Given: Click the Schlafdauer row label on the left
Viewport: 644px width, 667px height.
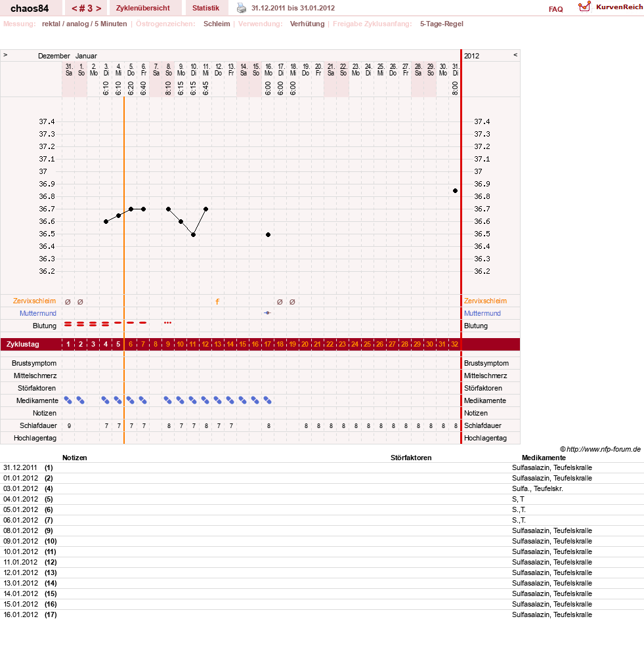Looking at the screenshot, I should (38, 425).
